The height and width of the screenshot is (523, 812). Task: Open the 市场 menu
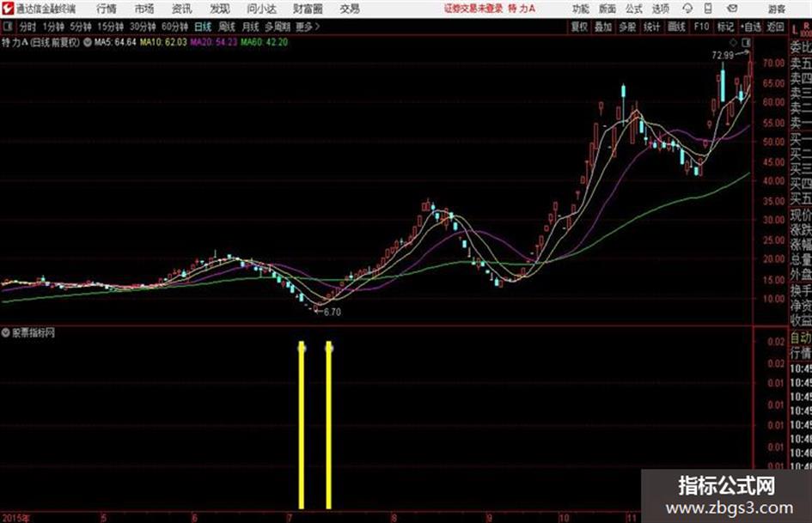click(x=144, y=9)
